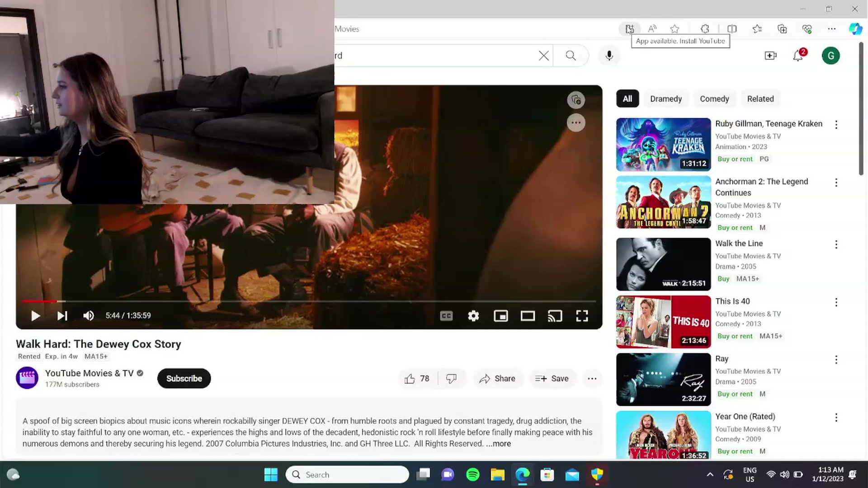Subscribe to YouTube Movies & TV

click(x=184, y=379)
